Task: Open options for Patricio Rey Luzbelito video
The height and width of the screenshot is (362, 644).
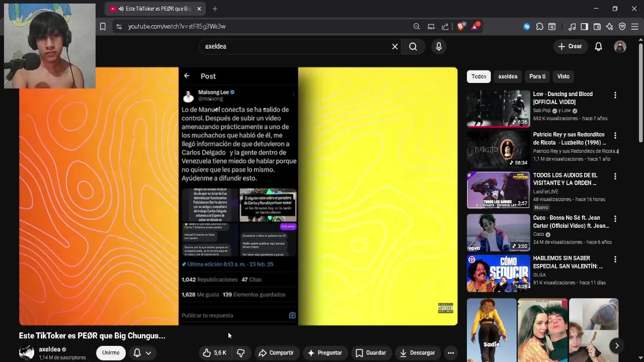Action: (x=615, y=136)
